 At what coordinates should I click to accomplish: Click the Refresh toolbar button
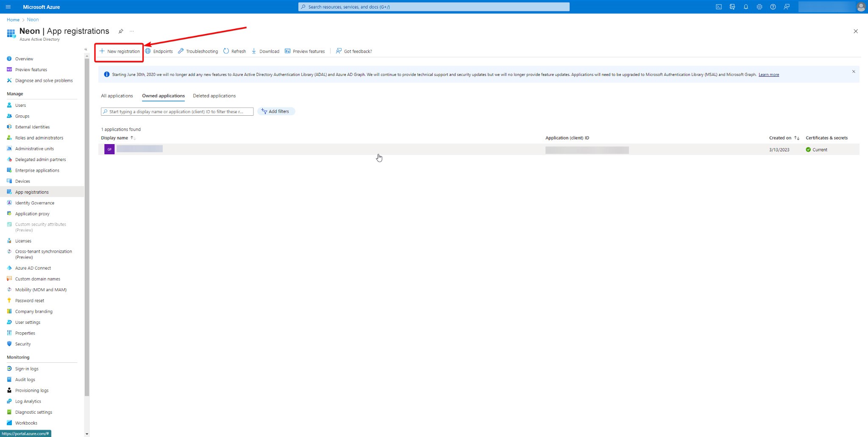click(235, 51)
